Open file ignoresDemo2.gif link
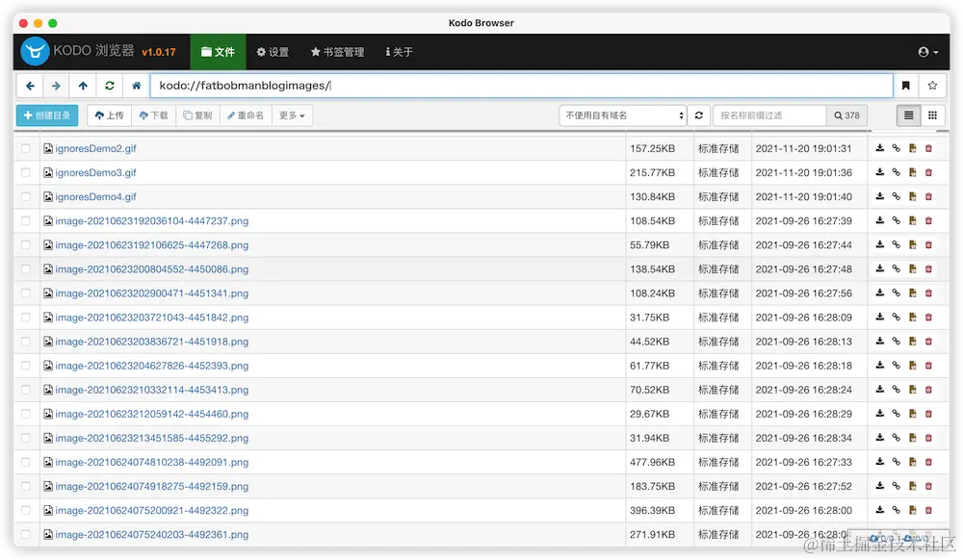The width and height of the screenshot is (963, 560). pyautogui.click(x=95, y=148)
